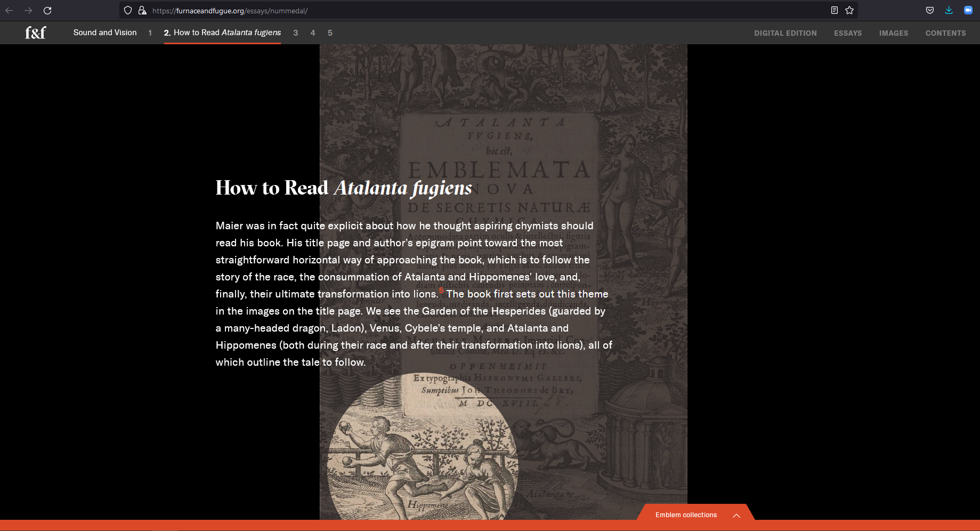Open the Zoom extension icon
Screen dimensions: 980x531
[x=968, y=10]
